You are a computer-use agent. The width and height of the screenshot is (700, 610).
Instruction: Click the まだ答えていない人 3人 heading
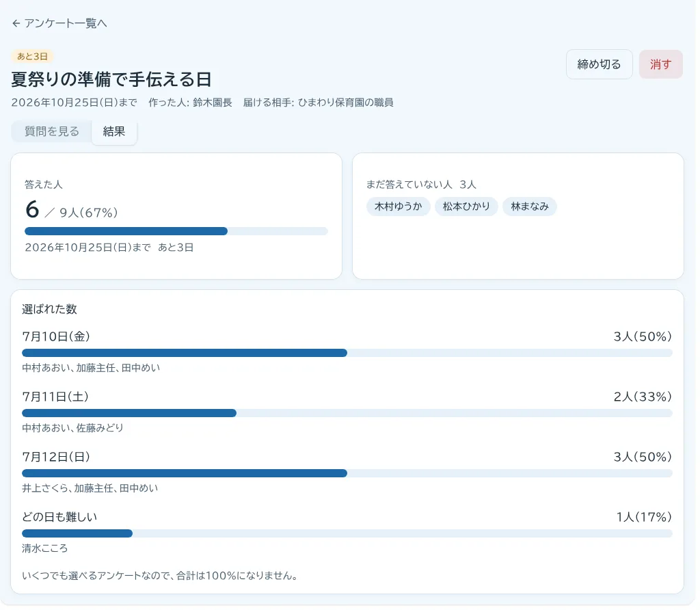click(421, 185)
